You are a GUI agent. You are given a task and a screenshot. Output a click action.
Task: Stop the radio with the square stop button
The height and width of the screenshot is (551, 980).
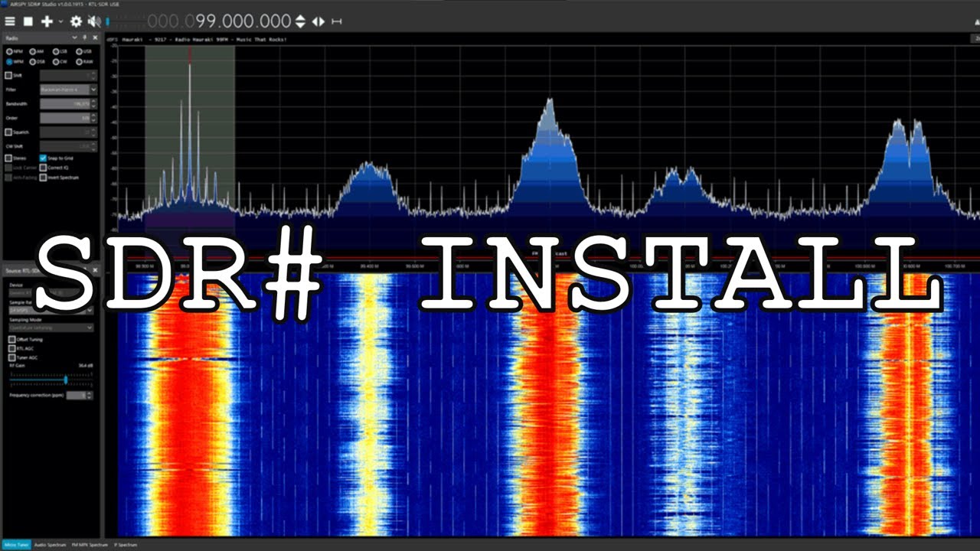(28, 21)
